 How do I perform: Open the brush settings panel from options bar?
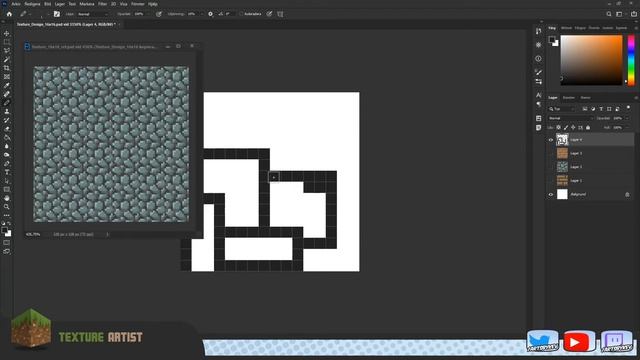click(57, 14)
